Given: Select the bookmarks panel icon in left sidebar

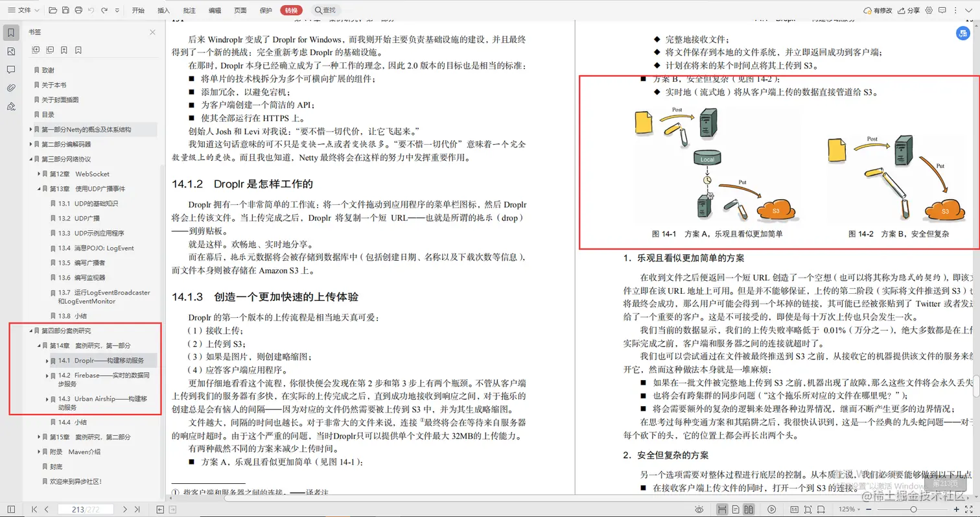Looking at the screenshot, I should click(10, 32).
